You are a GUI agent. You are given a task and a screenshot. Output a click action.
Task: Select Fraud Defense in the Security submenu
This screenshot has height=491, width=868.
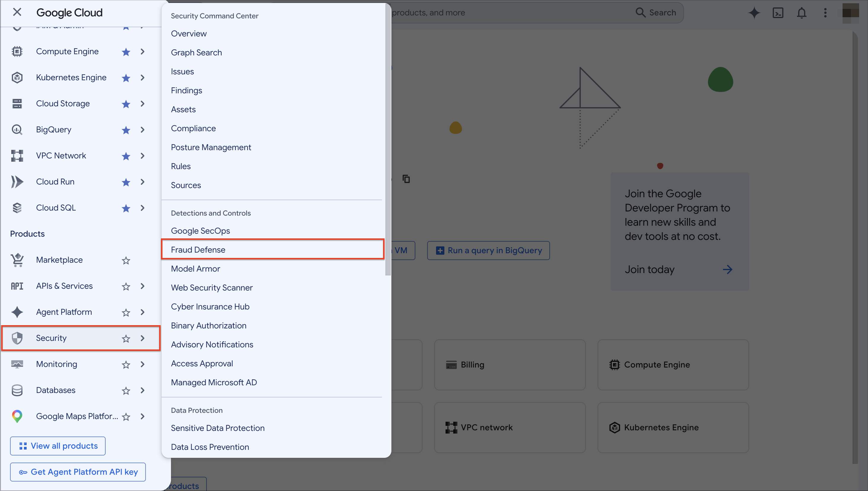pos(272,250)
